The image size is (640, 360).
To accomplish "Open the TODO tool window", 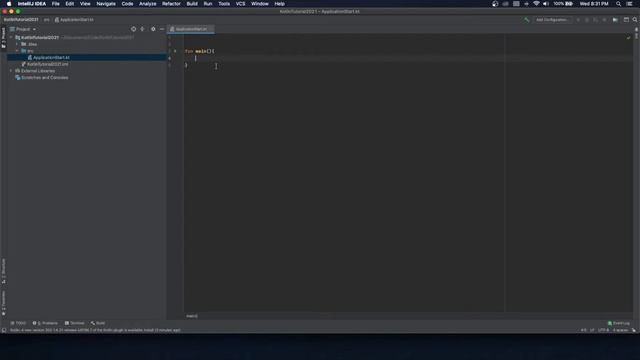I will (x=18, y=323).
